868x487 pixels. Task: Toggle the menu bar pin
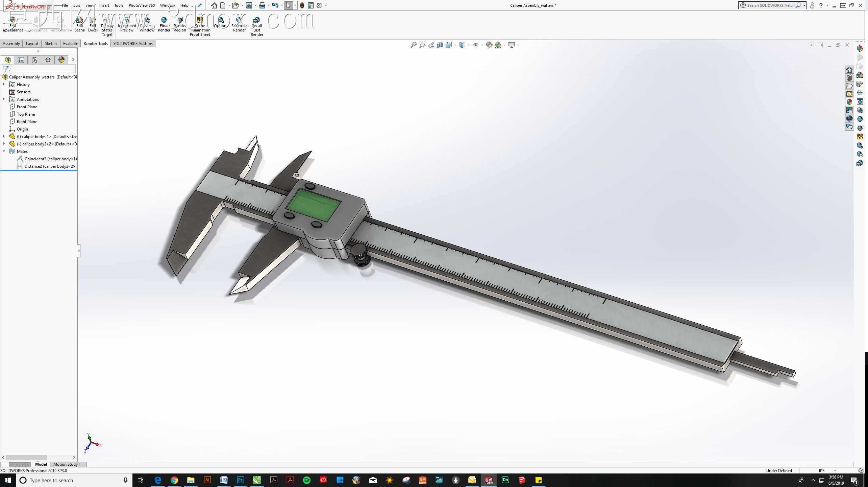199,5
